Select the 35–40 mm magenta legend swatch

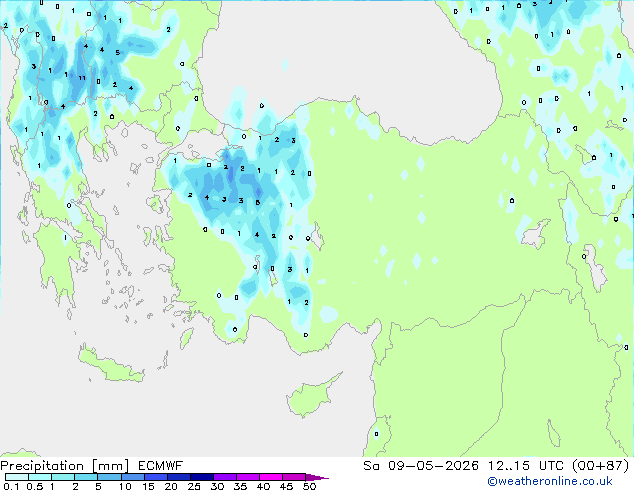247,477
